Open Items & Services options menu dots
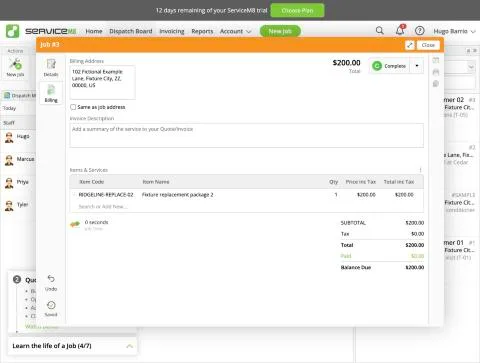This screenshot has width=480, height=363. 420,170
